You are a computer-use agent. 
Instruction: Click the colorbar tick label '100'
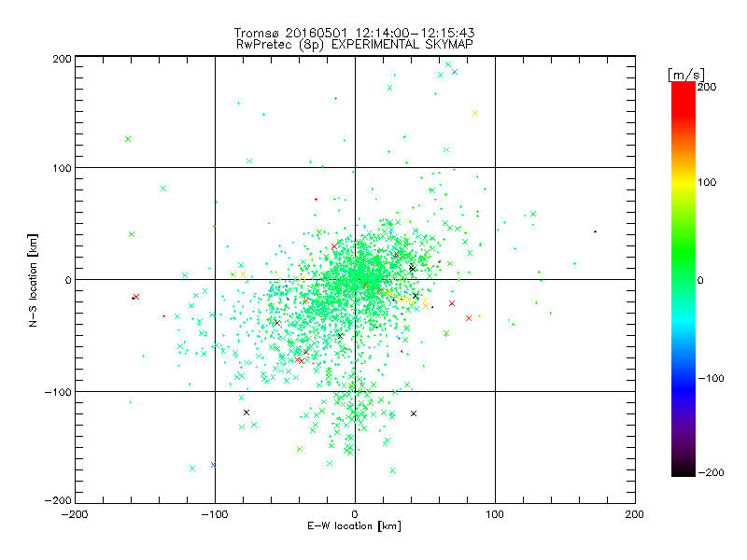[x=707, y=182]
